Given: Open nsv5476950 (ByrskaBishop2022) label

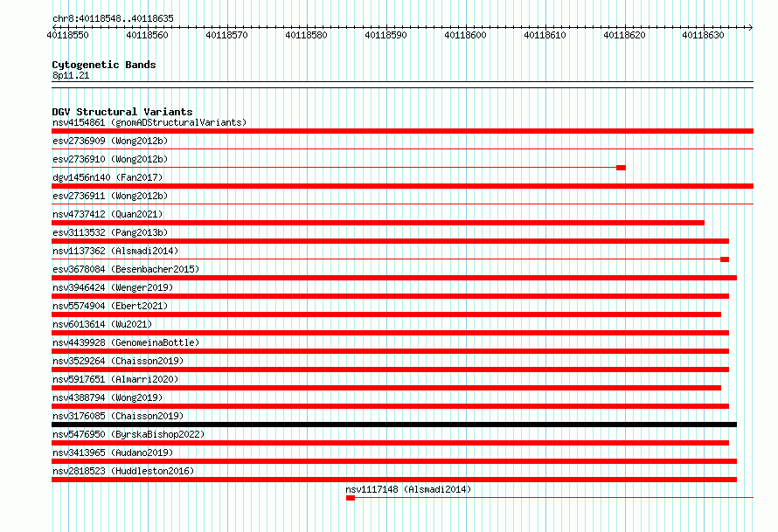Looking at the screenshot, I should click(129, 434).
